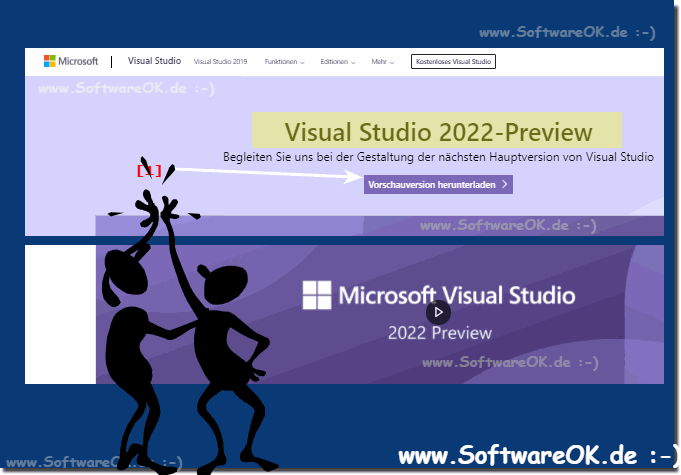Click the Kostenloses Visual Studio button
Image resolution: width=681 pixels, height=475 pixels.
pos(453,62)
